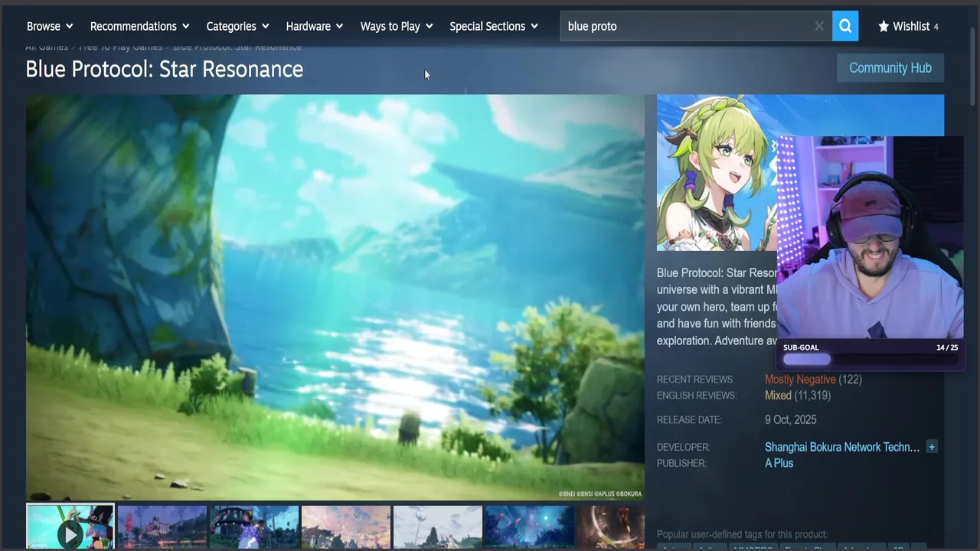The height and width of the screenshot is (551, 980).
Task: Open the Wishlist star link
Action: [x=908, y=26]
